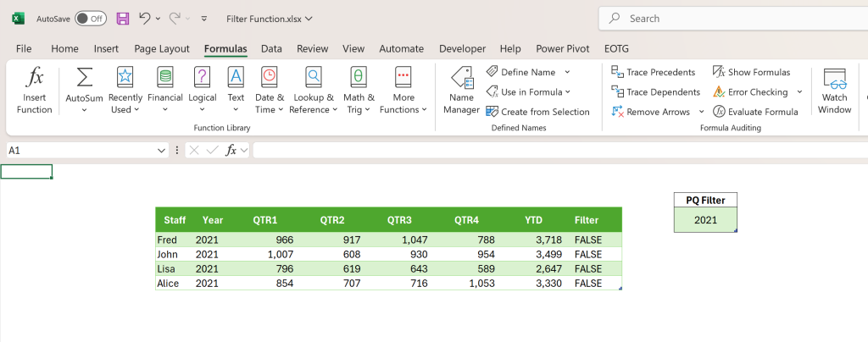Viewport: 868px width, 342px height.
Task: Switch to the Developer tab
Action: click(x=462, y=48)
